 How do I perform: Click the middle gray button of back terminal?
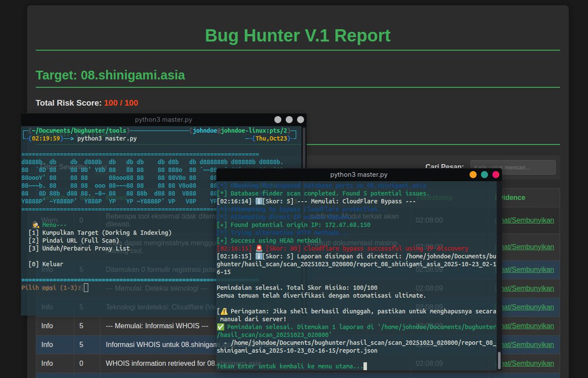[x=289, y=119]
